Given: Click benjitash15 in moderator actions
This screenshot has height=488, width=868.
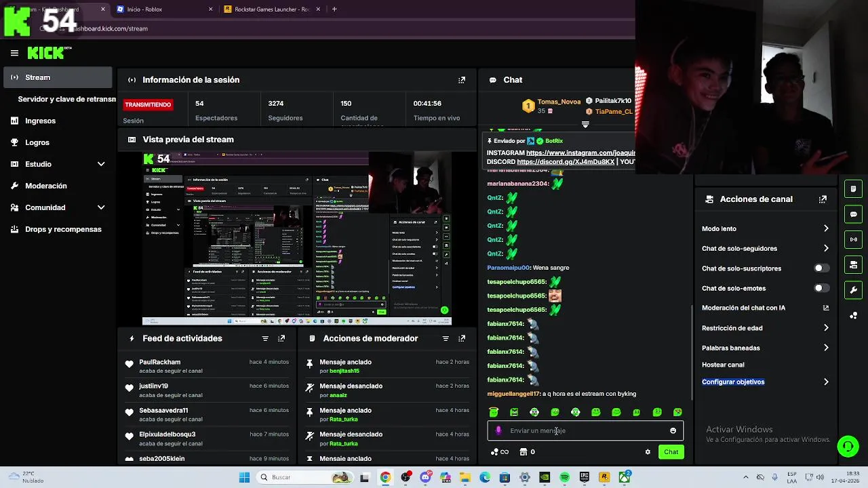Looking at the screenshot, I should click(344, 371).
